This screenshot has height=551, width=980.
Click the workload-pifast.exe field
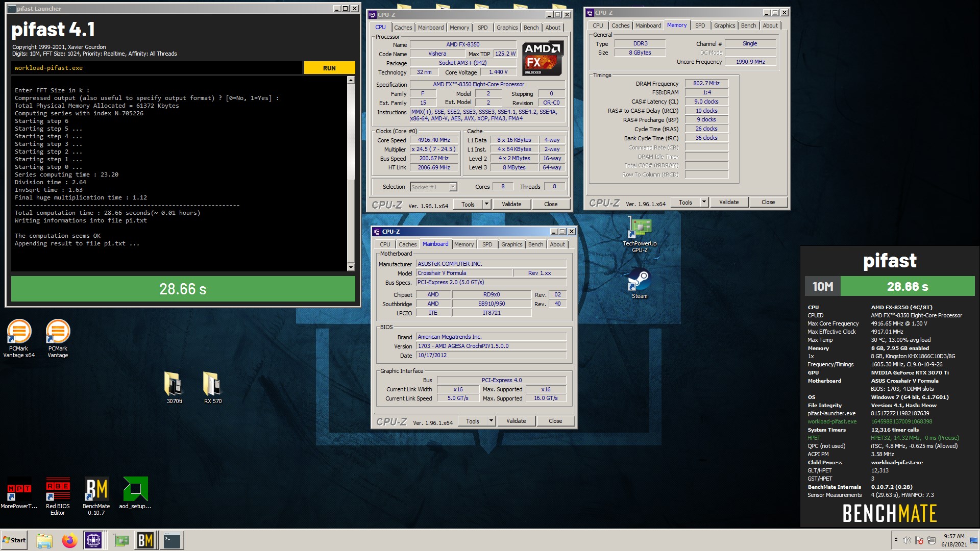[156, 68]
